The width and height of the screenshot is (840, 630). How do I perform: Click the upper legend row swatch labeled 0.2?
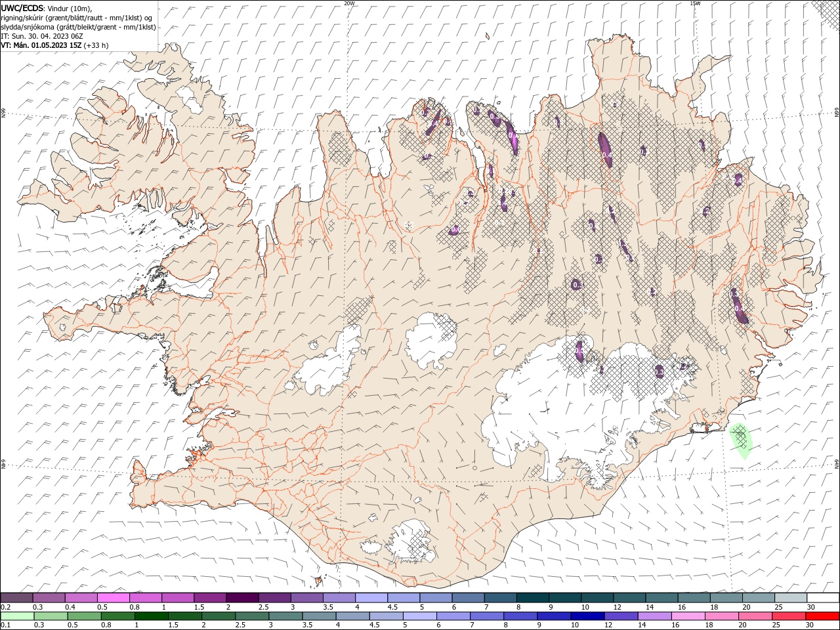pos(17,598)
